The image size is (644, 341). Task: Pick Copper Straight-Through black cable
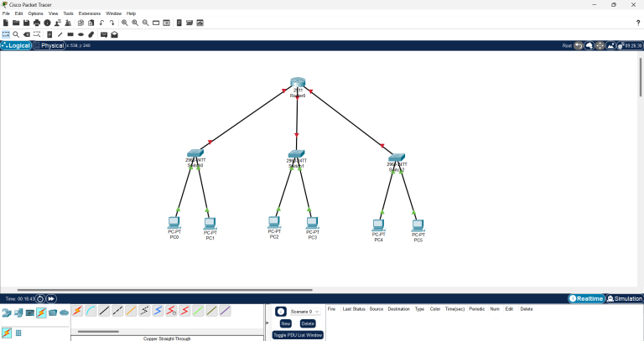(x=104, y=311)
